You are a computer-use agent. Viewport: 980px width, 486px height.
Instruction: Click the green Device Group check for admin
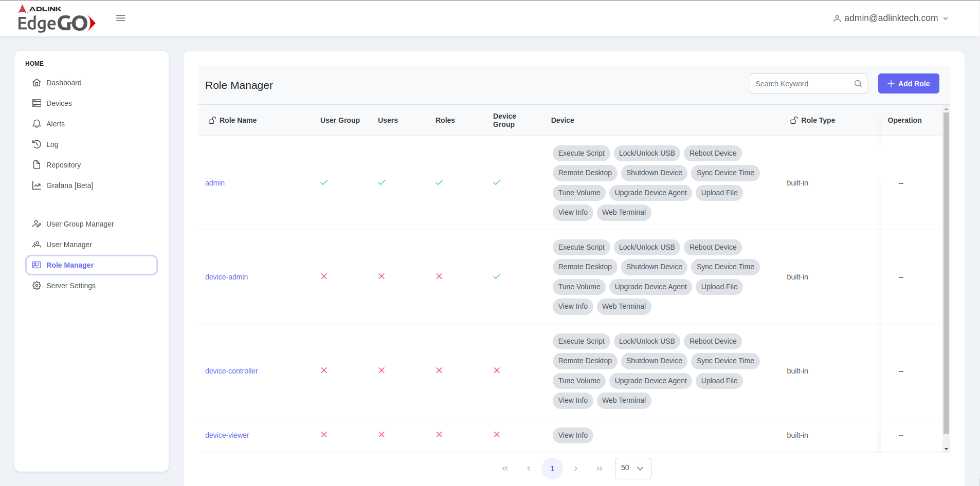(497, 182)
